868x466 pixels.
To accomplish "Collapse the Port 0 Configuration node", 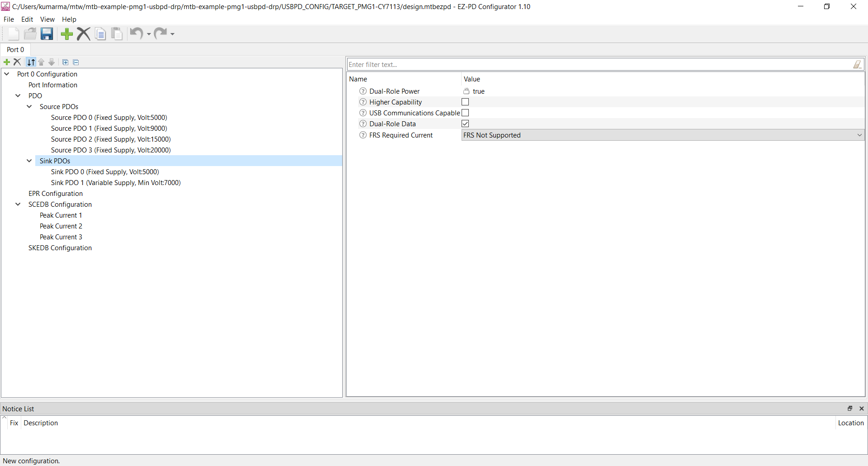I will [x=7, y=74].
